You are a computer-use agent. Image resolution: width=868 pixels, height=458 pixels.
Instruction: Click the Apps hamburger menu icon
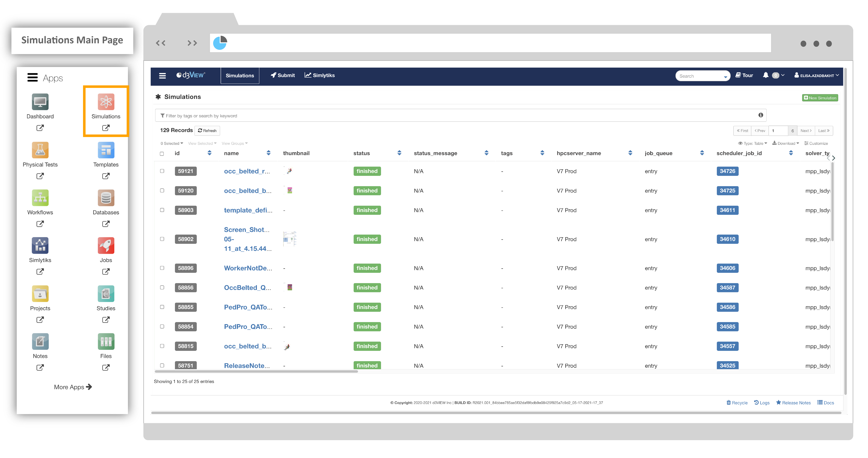point(32,78)
